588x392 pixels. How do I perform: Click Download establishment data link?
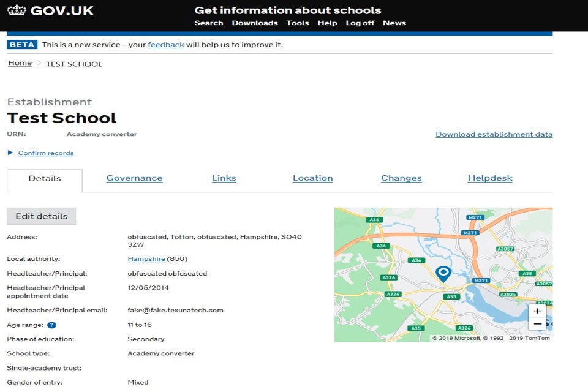point(494,134)
